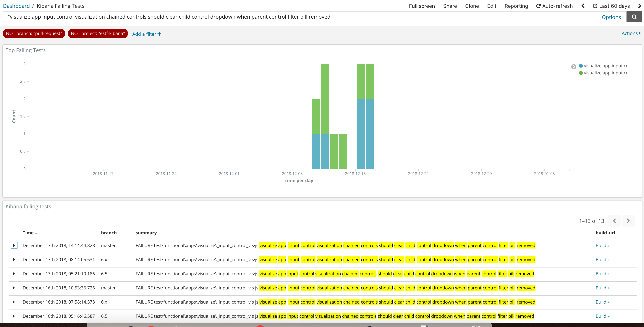Image resolution: width=644 pixels, height=327 pixels.
Task: Open the Share menu
Action: [450, 6]
